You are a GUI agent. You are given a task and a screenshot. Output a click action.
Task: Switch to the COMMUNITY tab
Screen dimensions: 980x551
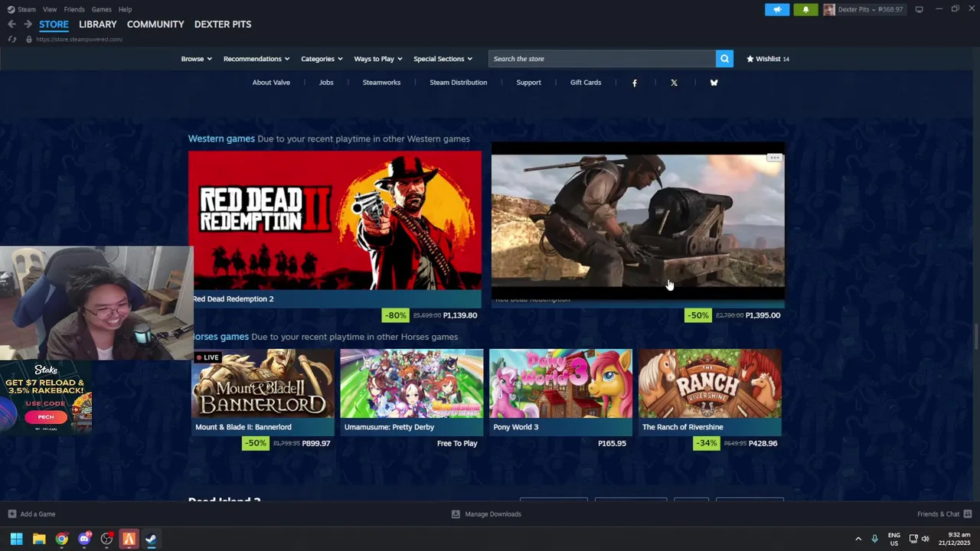coord(155,24)
